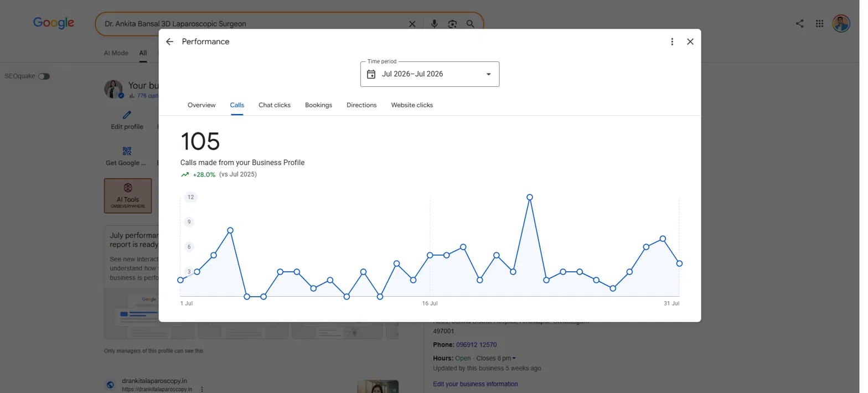Select the Jul 2026–Jul 2026 time period field
Screen dimensions: 868x393
[x=430, y=74]
